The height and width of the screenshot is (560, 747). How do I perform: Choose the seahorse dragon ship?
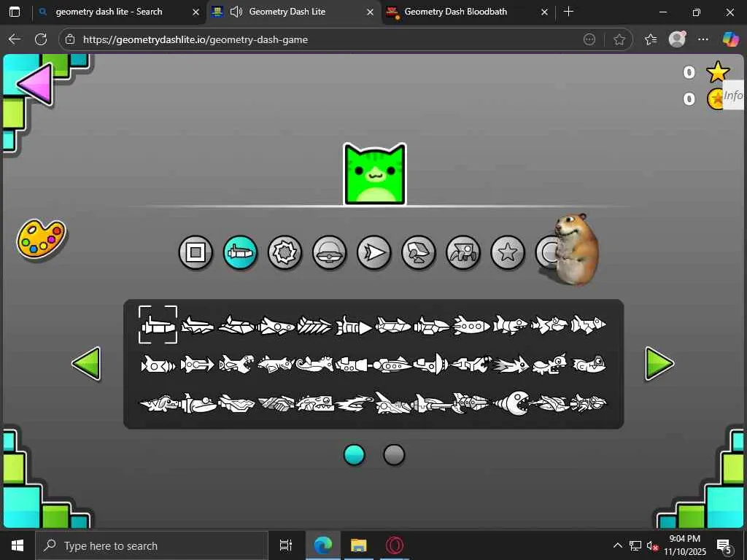tap(314, 365)
